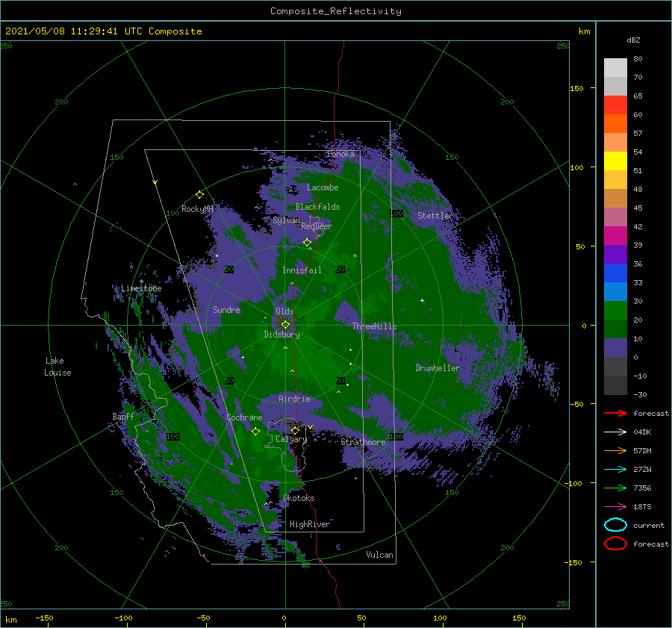
Task: Click the 54 dBZ yellow color swatch
Action: tap(615, 161)
